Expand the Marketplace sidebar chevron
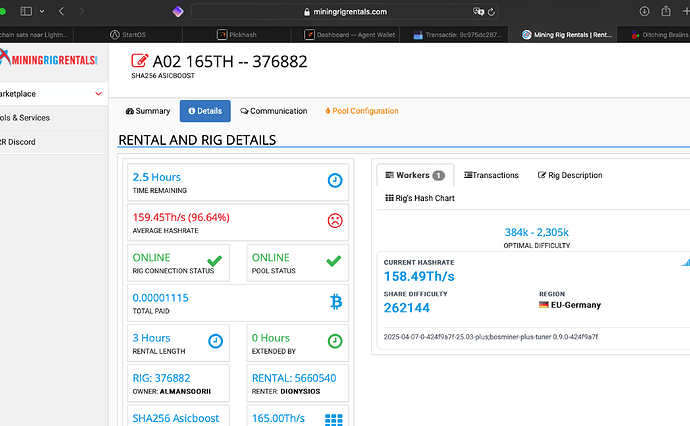Screen dimensions: 690x426 (x=99, y=94)
